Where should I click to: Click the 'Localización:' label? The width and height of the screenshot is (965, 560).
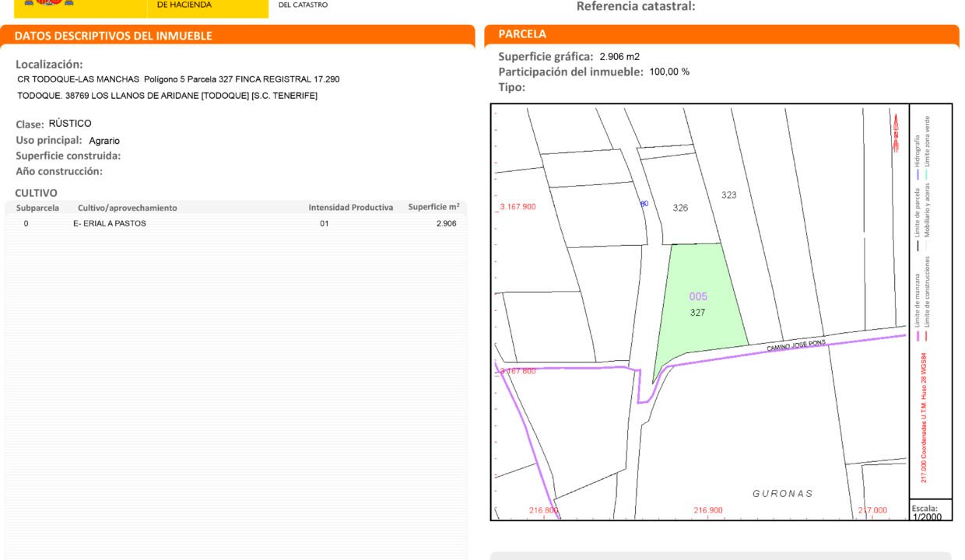(x=49, y=65)
